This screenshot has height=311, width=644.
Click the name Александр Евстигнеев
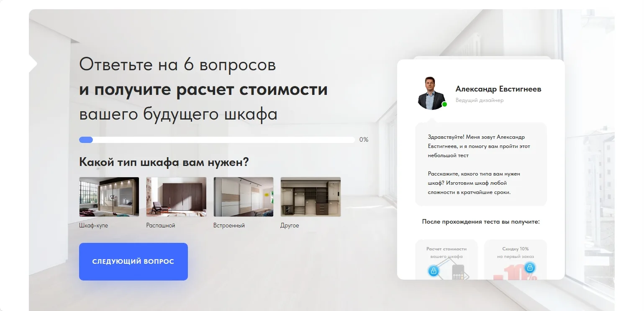pyautogui.click(x=498, y=89)
